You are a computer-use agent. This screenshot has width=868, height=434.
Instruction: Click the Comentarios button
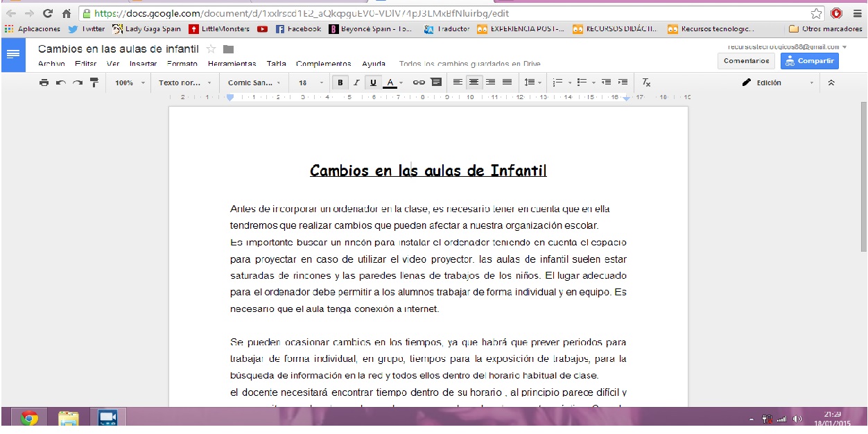pyautogui.click(x=746, y=61)
